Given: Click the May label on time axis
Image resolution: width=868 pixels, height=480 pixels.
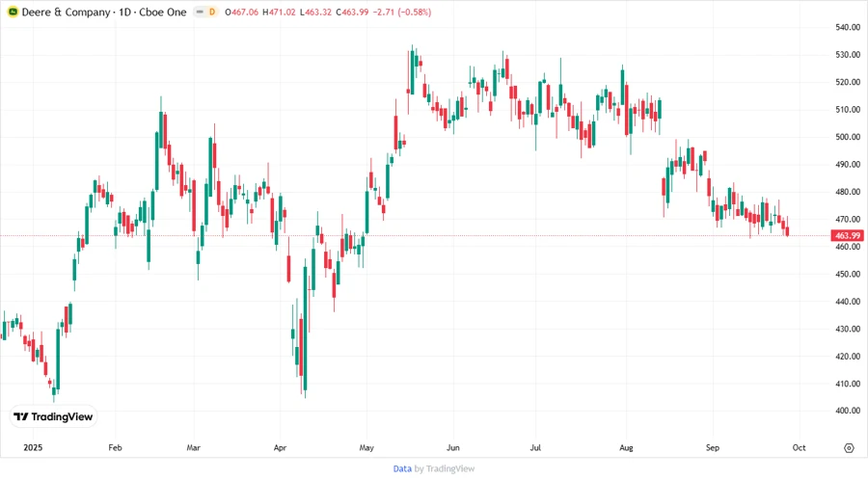Looking at the screenshot, I should (x=366, y=447).
